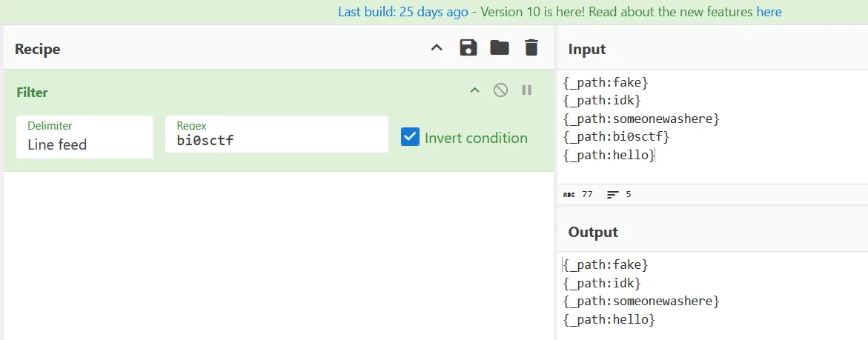Click the Recipe panel heading
Viewport: 868px width, 340px height.
(x=37, y=49)
